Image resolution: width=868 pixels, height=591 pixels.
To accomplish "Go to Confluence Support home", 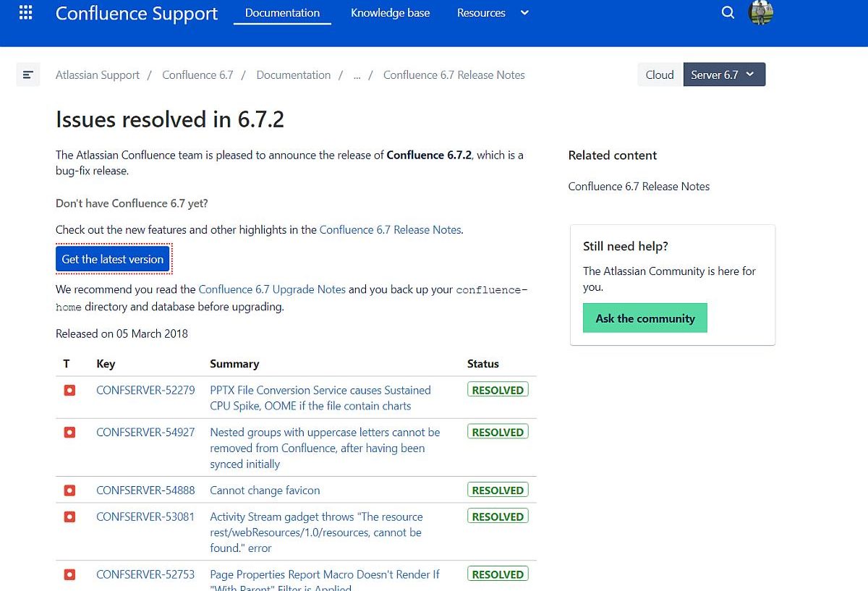I will click(x=137, y=13).
